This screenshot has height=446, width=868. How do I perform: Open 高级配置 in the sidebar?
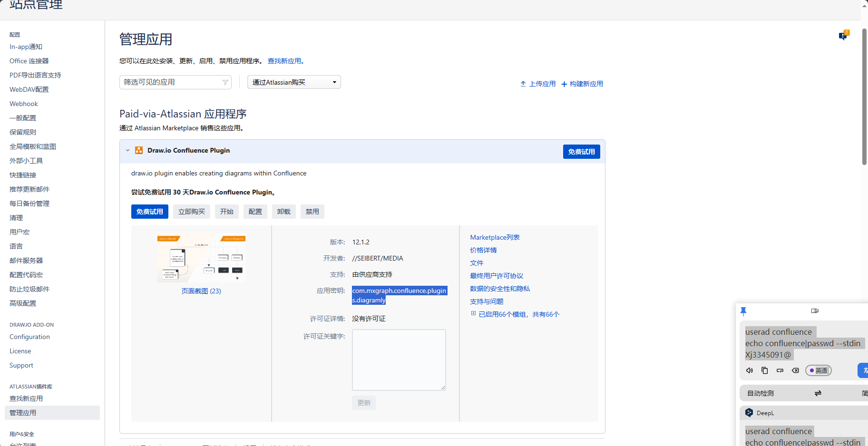pyautogui.click(x=23, y=303)
